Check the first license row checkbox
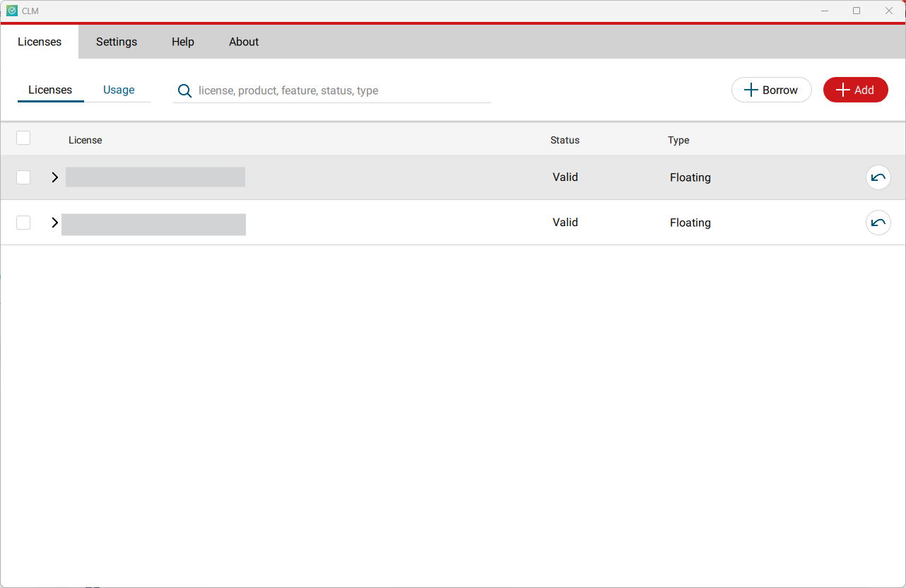Viewport: 906px width, 588px height. (23, 177)
